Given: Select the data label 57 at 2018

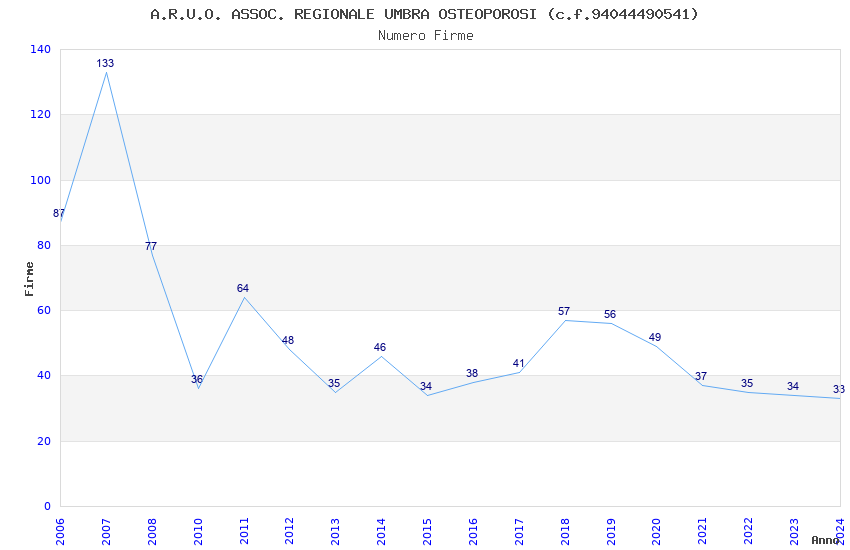Looking at the screenshot, I should pyautogui.click(x=564, y=312).
